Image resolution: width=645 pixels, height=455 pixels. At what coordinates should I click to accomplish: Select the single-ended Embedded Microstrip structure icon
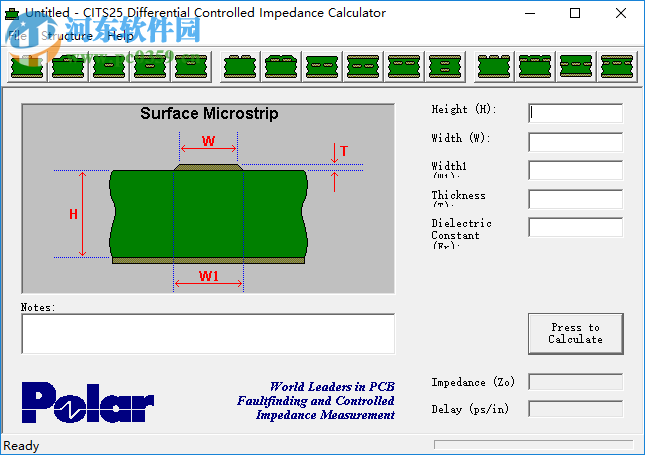[109, 67]
